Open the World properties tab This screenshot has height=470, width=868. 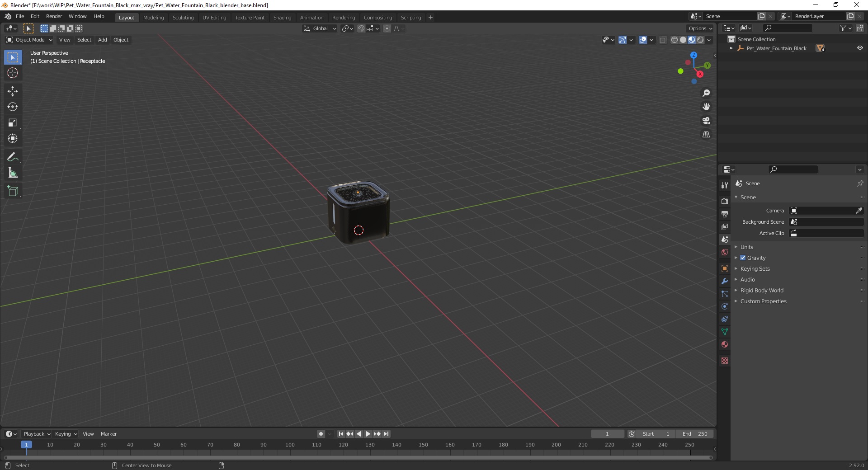click(725, 252)
